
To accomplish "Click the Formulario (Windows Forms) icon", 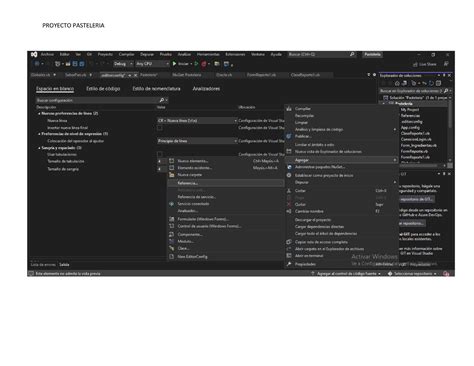I will (x=172, y=219).
